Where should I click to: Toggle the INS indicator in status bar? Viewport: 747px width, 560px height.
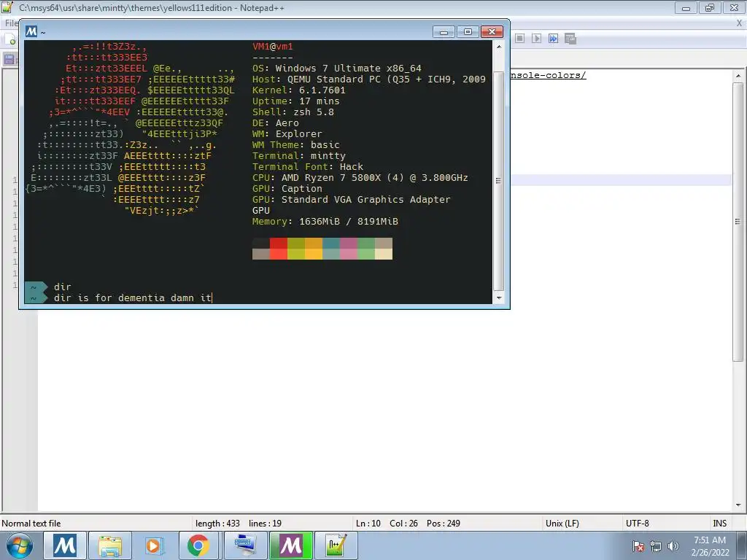point(719,524)
